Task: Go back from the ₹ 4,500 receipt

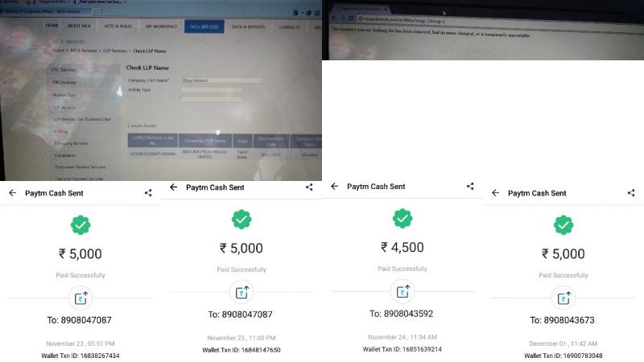Action: point(334,187)
